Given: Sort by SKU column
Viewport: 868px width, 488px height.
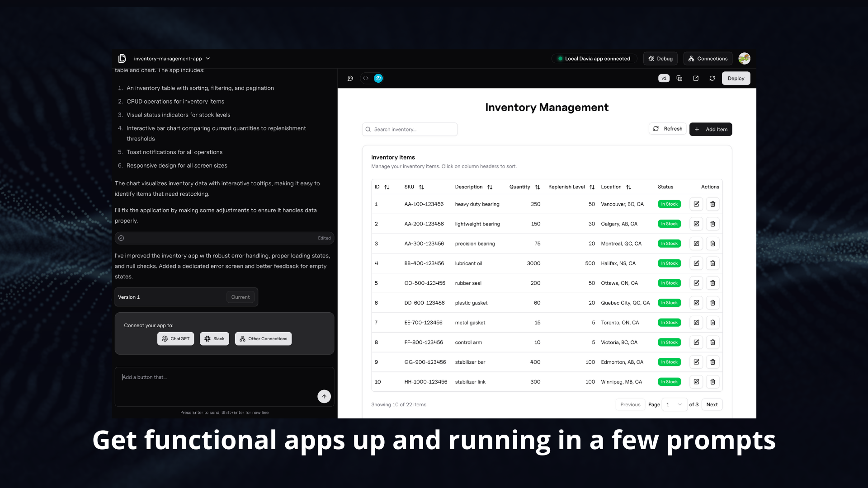Looking at the screenshot, I should pos(414,187).
